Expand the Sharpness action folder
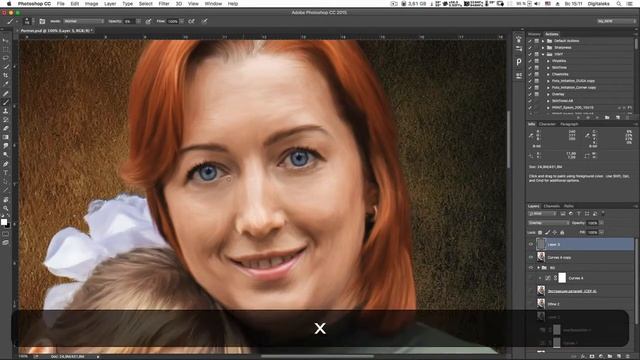The image size is (640, 360). [543, 48]
